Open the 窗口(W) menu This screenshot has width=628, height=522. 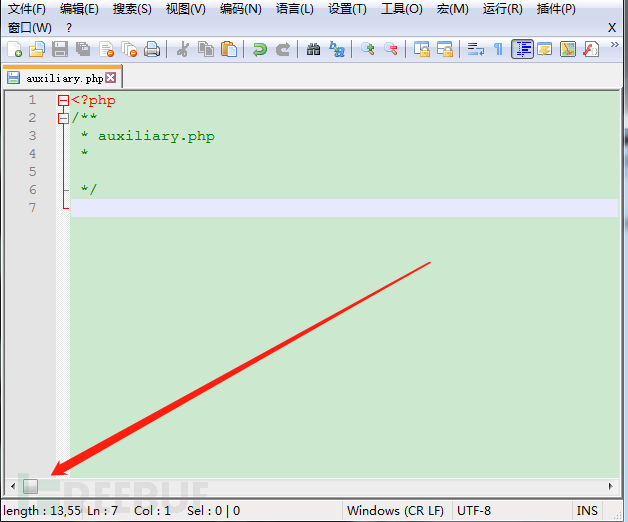pos(30,28)
